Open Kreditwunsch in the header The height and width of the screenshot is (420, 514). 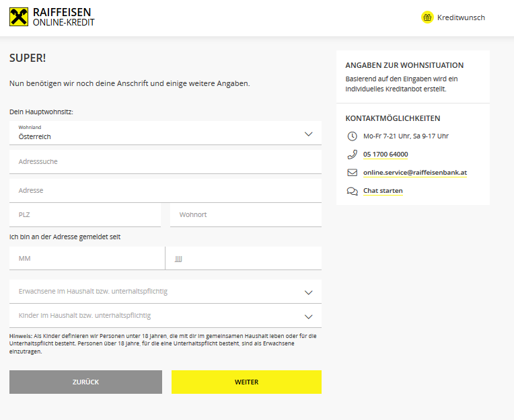coord(460,17)
